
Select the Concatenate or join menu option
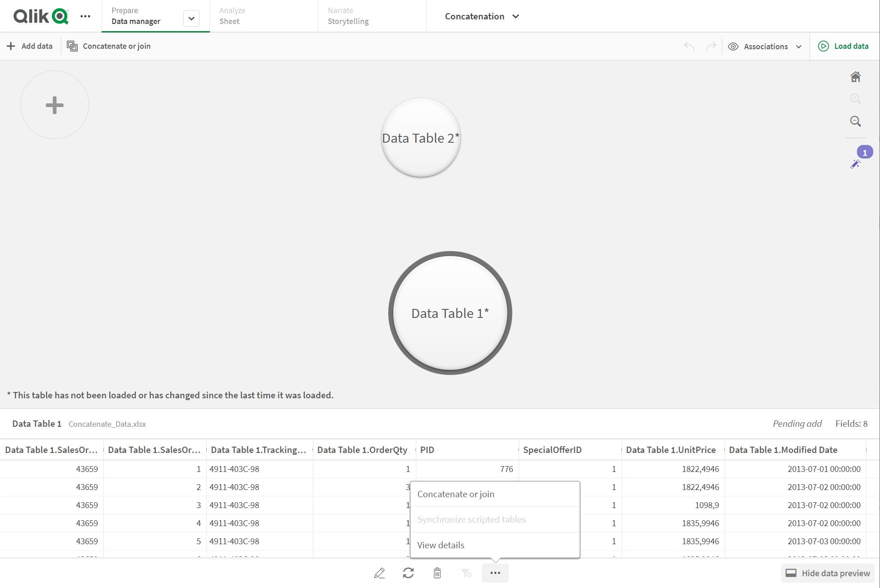456,494
